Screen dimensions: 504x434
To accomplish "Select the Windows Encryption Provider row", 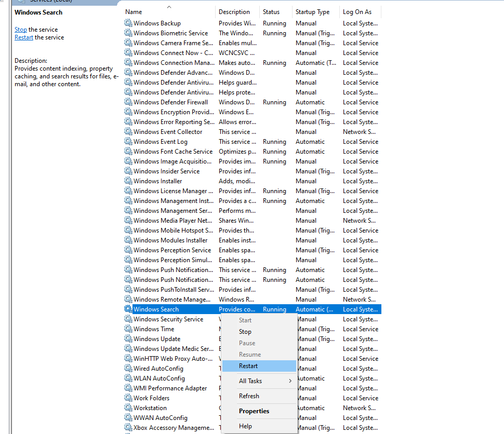I will [x=253, y=112].
